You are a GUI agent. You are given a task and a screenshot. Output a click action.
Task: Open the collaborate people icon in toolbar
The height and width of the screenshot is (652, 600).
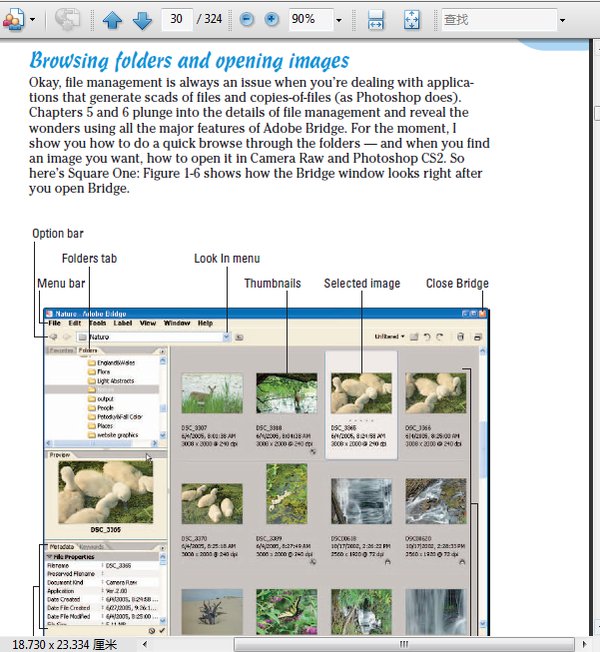pos(14,19)
